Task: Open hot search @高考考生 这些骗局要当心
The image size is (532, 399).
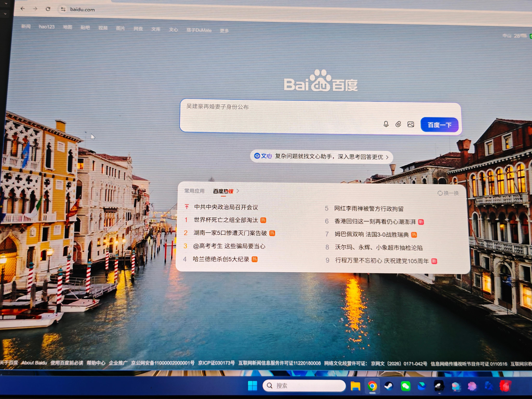Action: 229,246
